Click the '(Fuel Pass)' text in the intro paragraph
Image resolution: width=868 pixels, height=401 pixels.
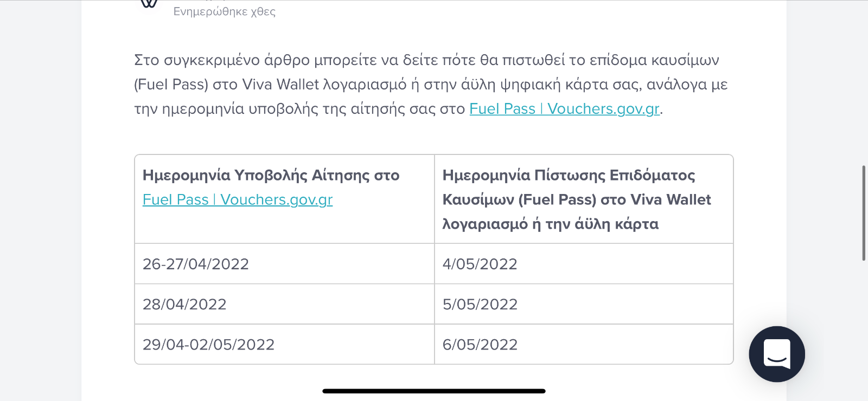click(x=171, y=85)
